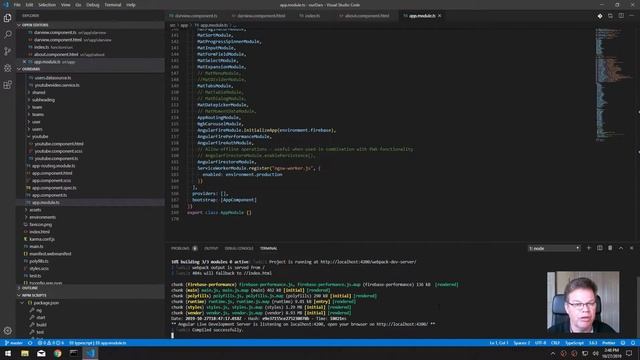Open the Terminal menu
The width and height of the screenshot is (640, 360).
click(x=113, y=5)
